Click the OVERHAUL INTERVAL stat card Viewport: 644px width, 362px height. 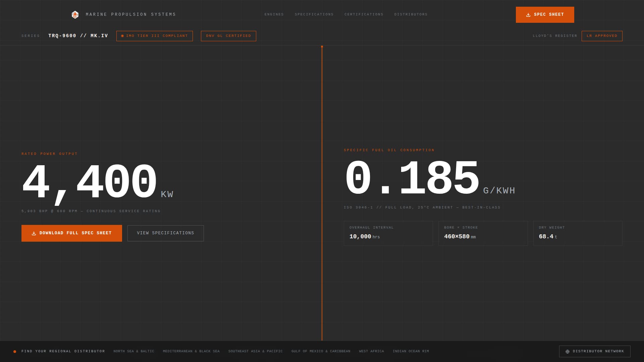[x=388, y=233]
